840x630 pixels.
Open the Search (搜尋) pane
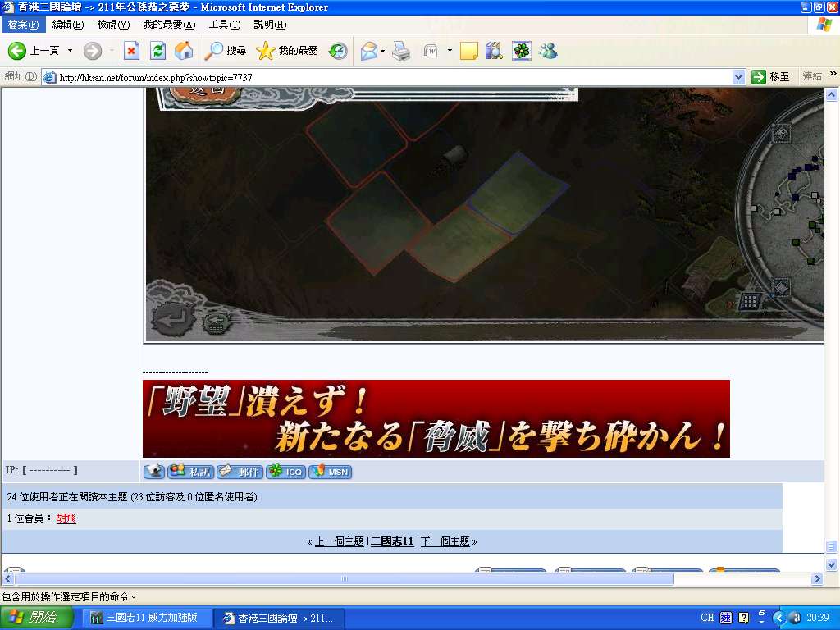[x=226, y=51]
